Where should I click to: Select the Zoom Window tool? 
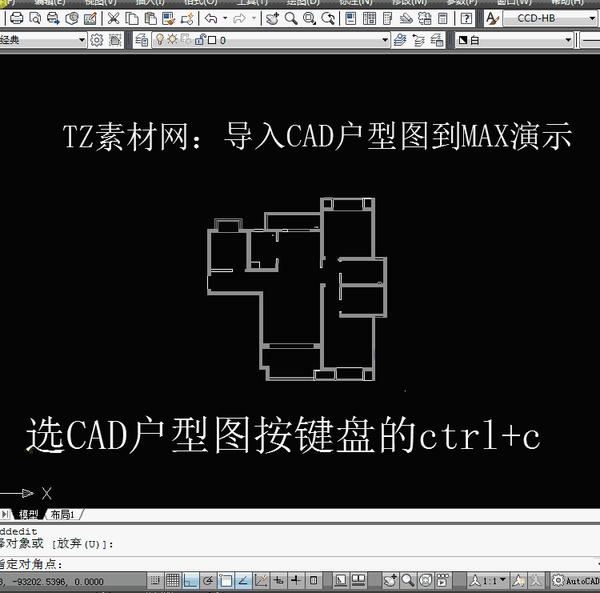tap(309, 18)
